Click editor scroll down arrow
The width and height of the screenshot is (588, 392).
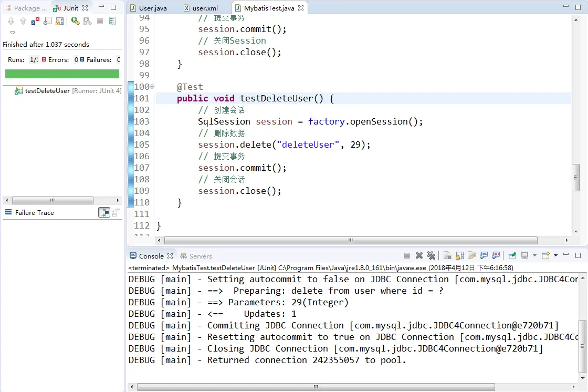coord(575,232)
